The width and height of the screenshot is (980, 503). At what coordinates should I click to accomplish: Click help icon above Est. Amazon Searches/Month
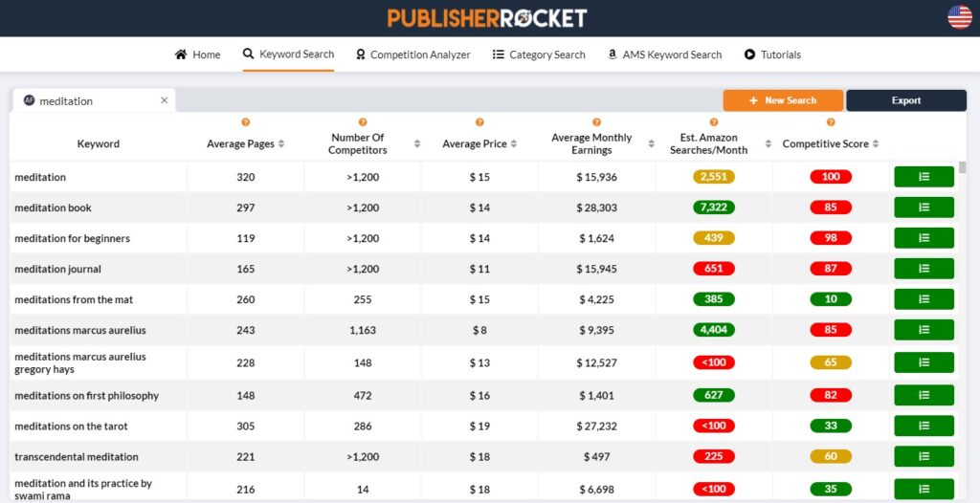tap(714, 122)
